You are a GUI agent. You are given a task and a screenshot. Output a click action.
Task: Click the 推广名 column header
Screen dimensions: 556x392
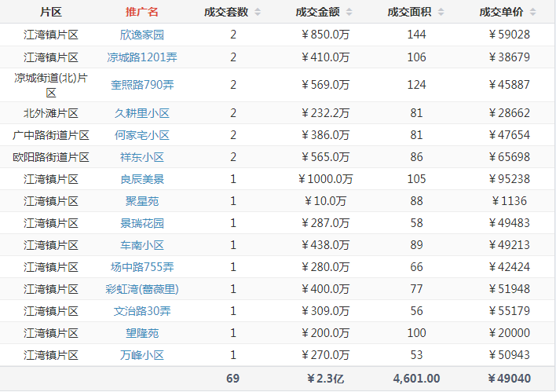(142, 12)
